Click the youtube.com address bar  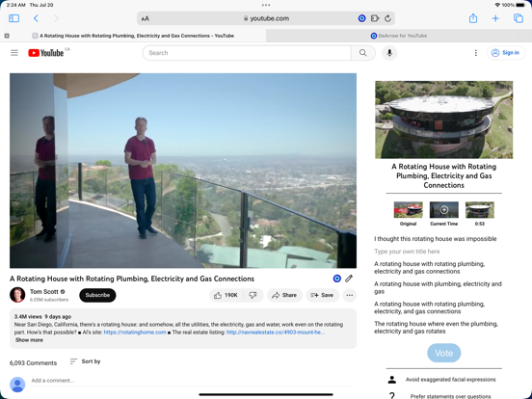(266, 18)
